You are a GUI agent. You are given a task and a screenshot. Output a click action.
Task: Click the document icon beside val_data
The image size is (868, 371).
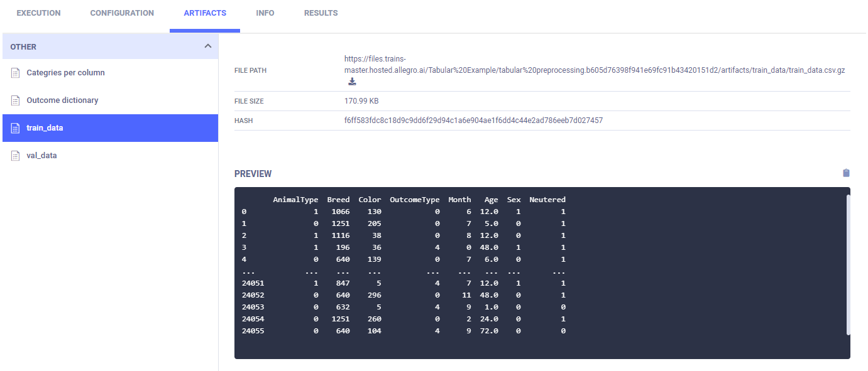tap(16, 156)
